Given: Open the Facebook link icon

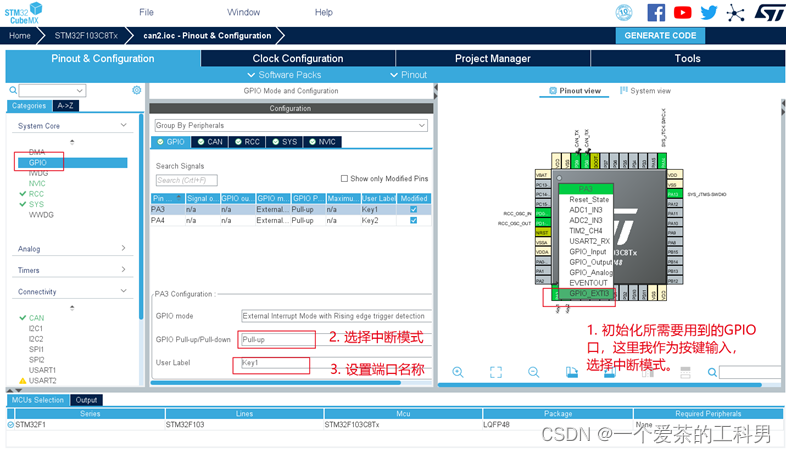Looking at the screenshot, I should coord(656,13).
